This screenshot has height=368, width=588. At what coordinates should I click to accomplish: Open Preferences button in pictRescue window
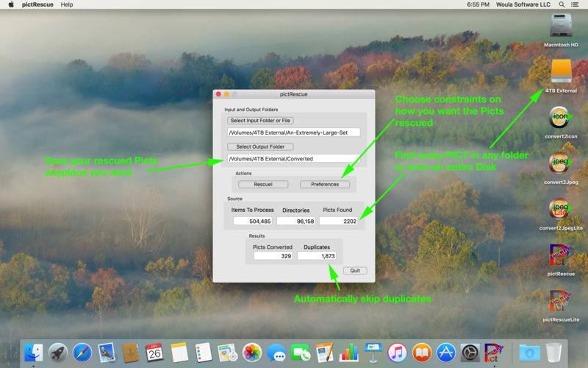pos(325,185)
